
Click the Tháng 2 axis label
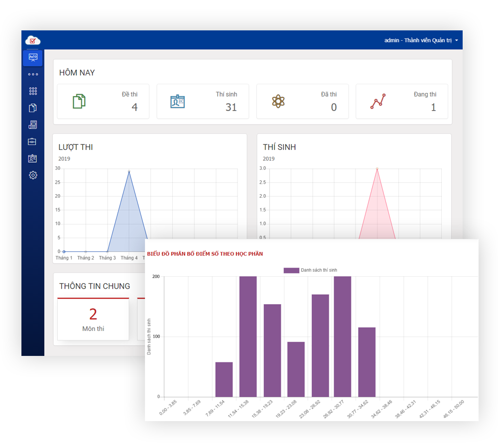(x=86, y=258)
